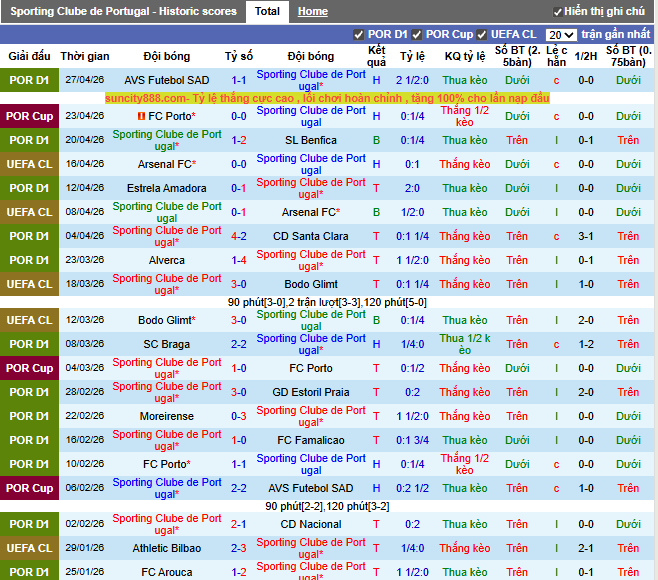
Task: Toggle the POR Cup filter checkbox
Action: coord(417,35)
